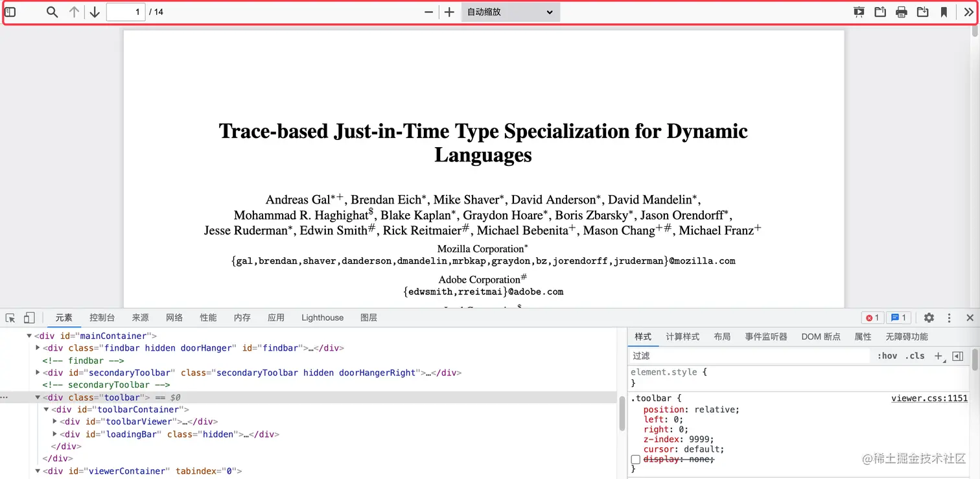Toggle the PDF viewer sidebar
980x479 pixels.
(10, 12)
